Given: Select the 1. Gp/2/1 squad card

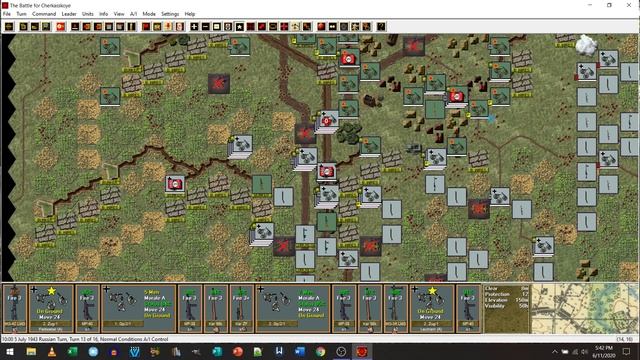Looking at the screenshot, I should pyautogui.click(x=139, y=309).
